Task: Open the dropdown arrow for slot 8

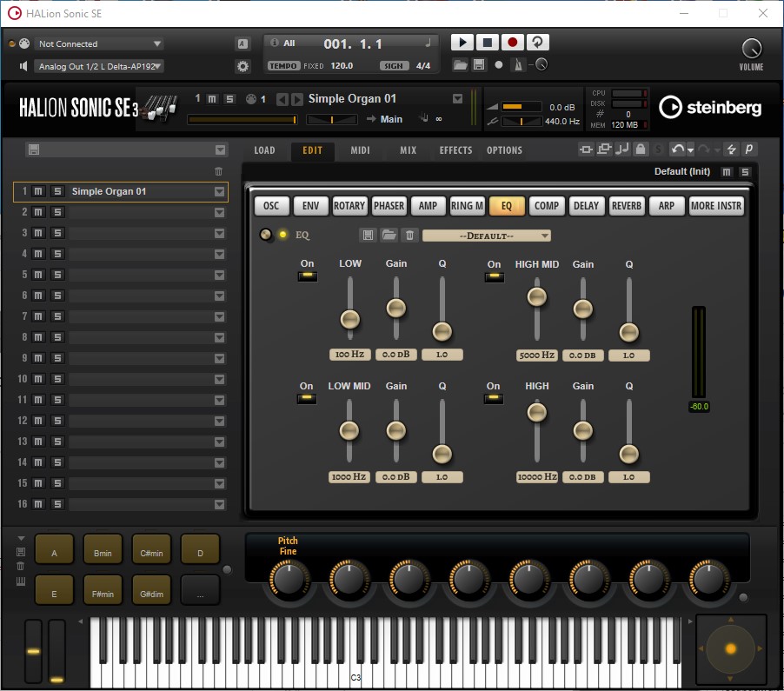Action: (219, 337)
